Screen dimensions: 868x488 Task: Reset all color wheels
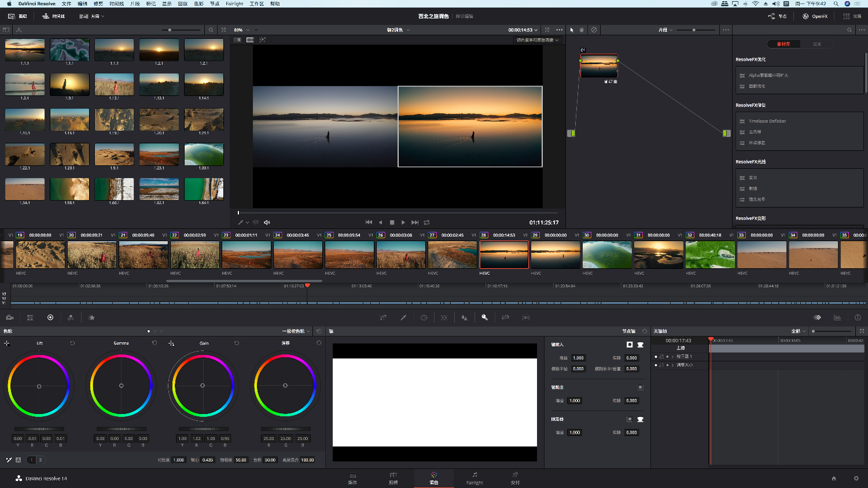319,331
